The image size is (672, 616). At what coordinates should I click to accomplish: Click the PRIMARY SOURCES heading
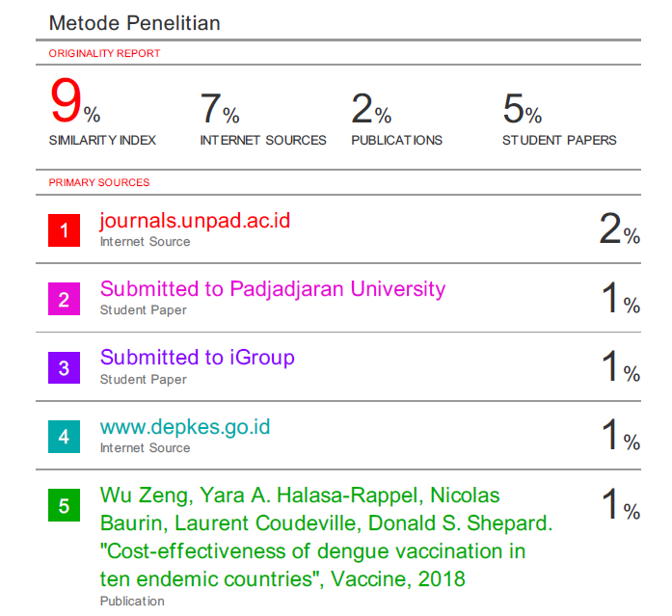pos(99,182)
